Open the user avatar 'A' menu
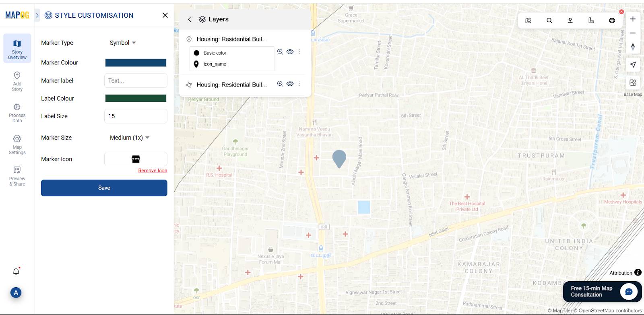Image resolution: width=644 pixels, height=315 pixels. [x=16, y=292]
